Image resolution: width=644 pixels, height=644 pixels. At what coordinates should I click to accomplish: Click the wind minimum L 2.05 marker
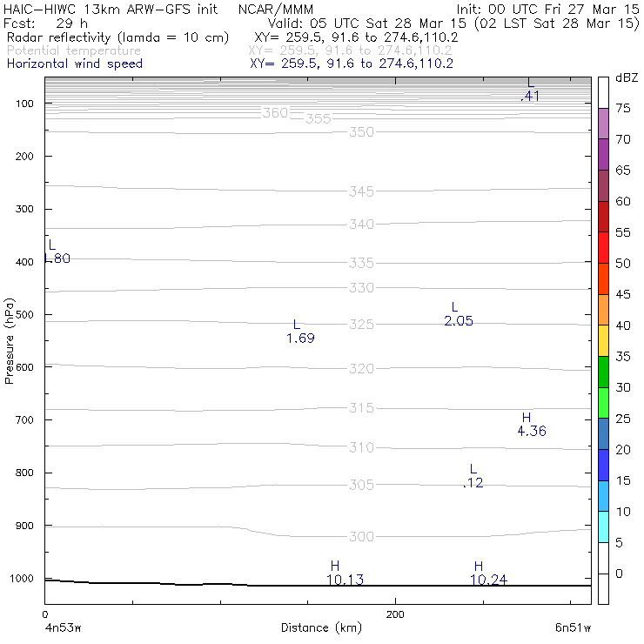[x=459, y=314]
